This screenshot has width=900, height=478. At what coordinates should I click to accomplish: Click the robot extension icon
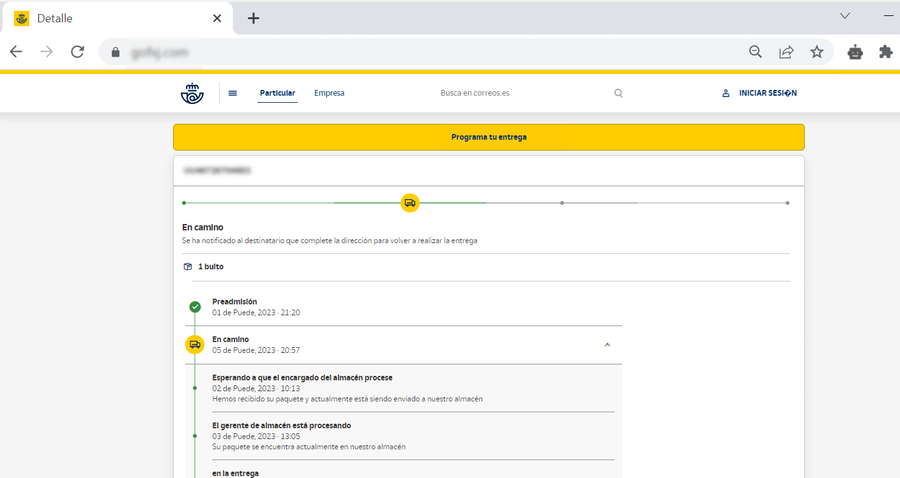coord(854,52)
